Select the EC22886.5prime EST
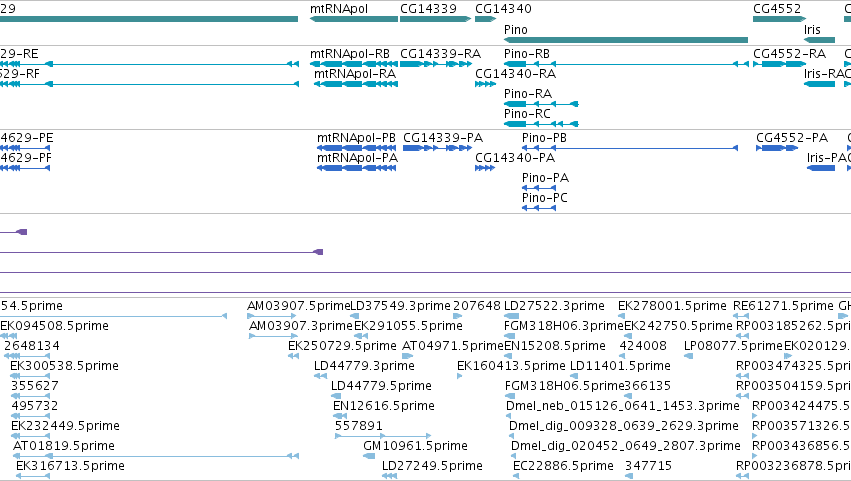Viewport: 851px width, 481px height. coord(516,476)
